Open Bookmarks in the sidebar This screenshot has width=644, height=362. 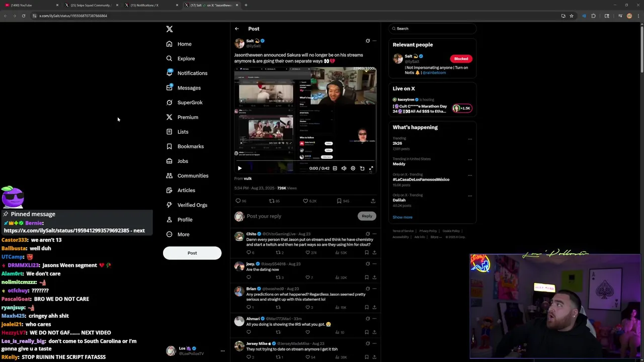(185, 146)
